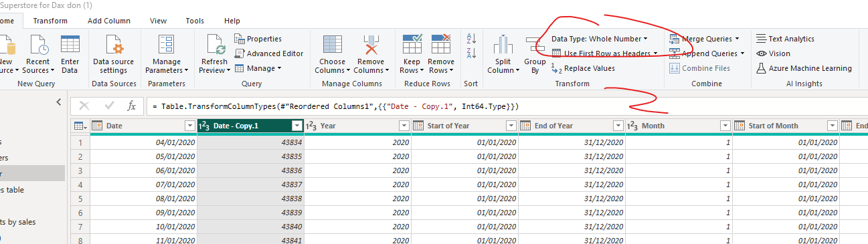Switch to Add Column ribbon tab
Viewport: 868px width, 244px height.
(x=109, y=21)
